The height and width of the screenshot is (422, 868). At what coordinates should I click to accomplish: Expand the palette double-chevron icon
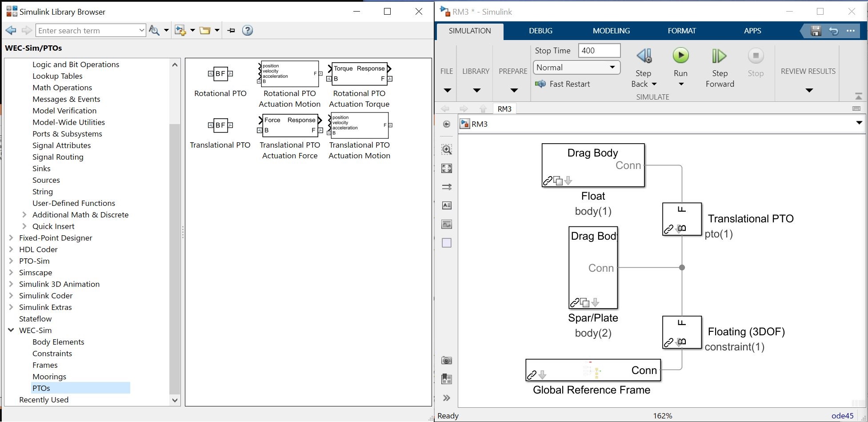447,398
